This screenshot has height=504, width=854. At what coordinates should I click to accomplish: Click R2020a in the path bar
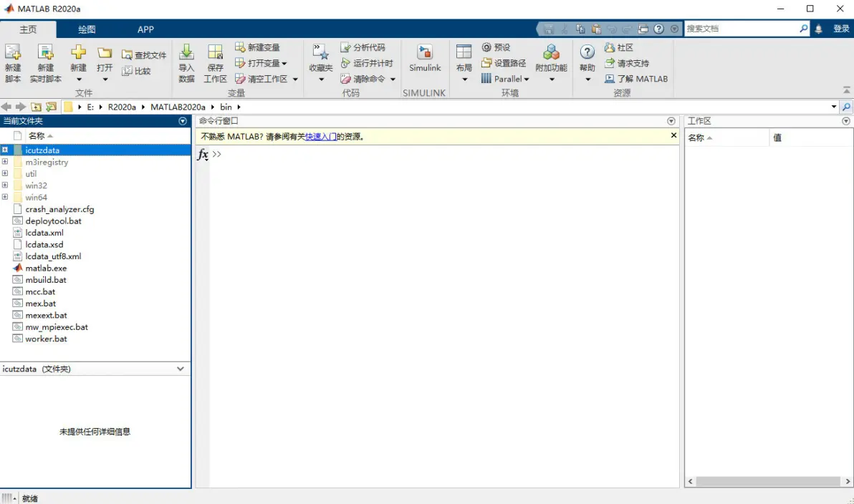click(122, 107)
